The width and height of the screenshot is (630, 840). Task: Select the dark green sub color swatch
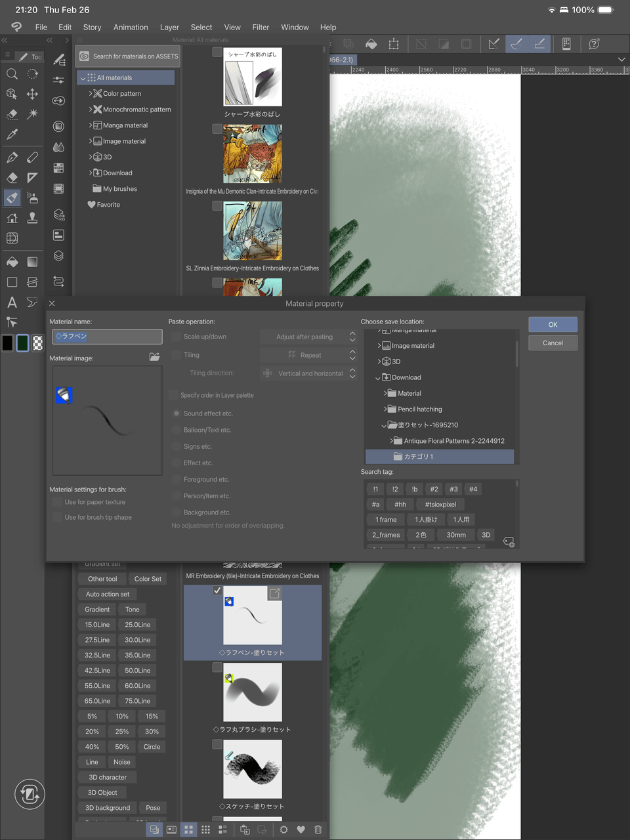click(x=22, y=343)
